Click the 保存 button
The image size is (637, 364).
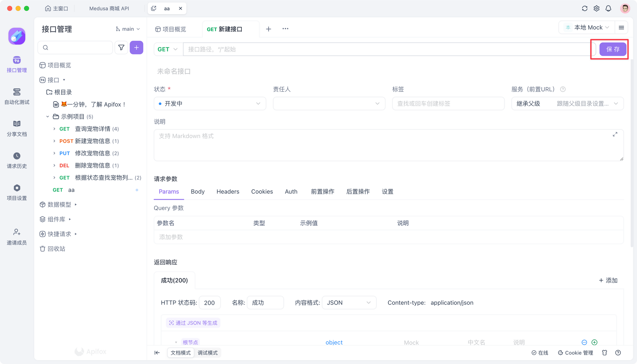(x=613, y=49)
